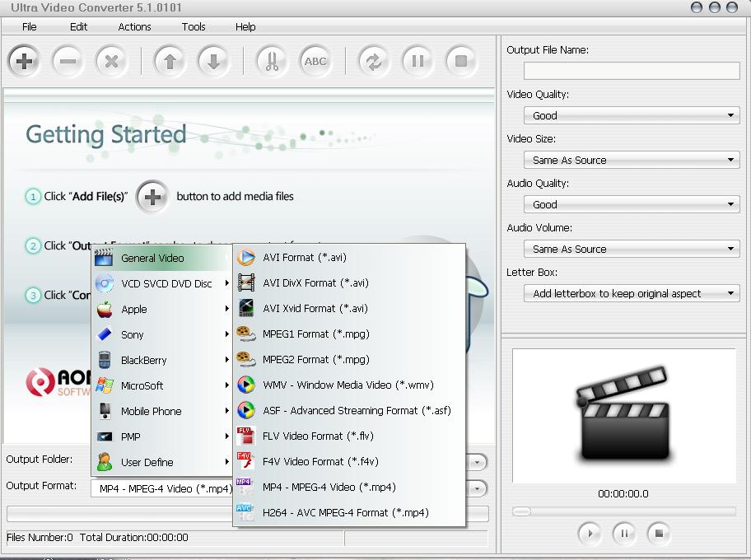This screenshot has width=751, height=560.
Task: Expand the Sony device submenu
Action: coord(161,334)
